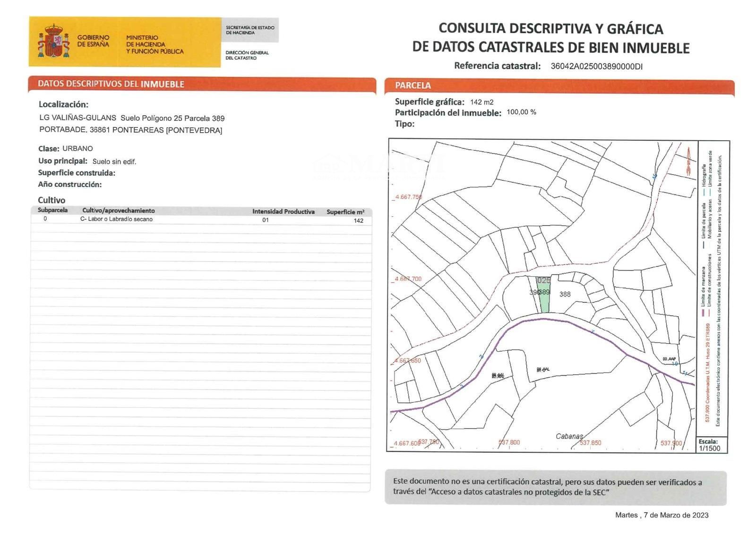The image size is (756, 534).
Task: Click 'PORTABADE, 36861 PONTEAREAS [PONTEVEDRA]' address line
Action: click(x=130, y=130)
